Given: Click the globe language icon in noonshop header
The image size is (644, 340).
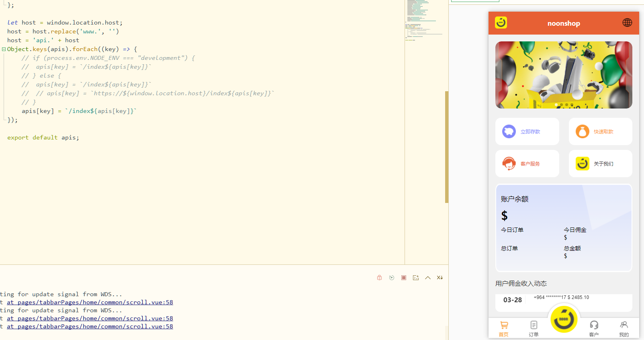Looking at the screenshot, I should click(x=627, y=23).
